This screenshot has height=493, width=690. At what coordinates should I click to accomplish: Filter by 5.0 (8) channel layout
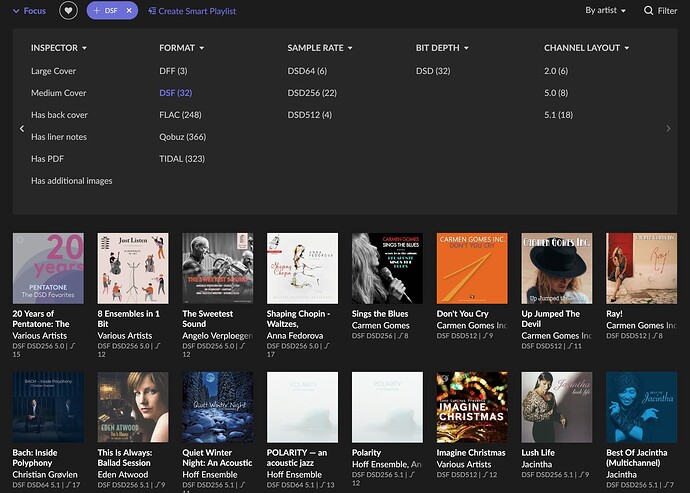(x=556, y=93)
